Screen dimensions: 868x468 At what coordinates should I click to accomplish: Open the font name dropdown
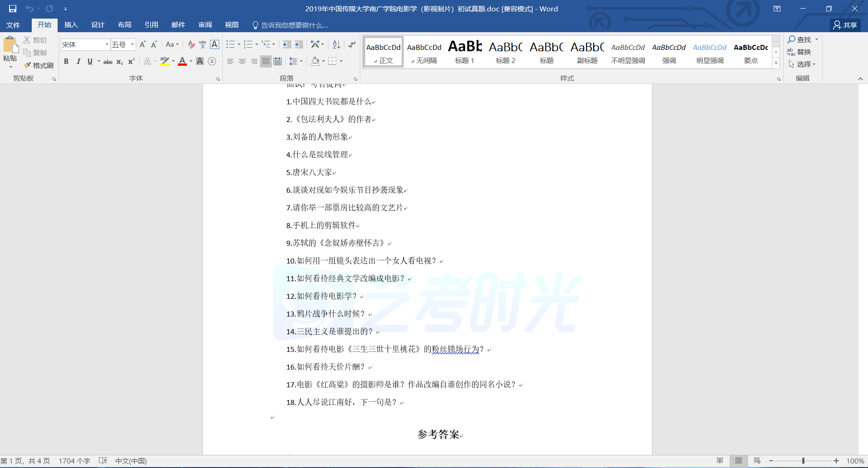(107, 44)
